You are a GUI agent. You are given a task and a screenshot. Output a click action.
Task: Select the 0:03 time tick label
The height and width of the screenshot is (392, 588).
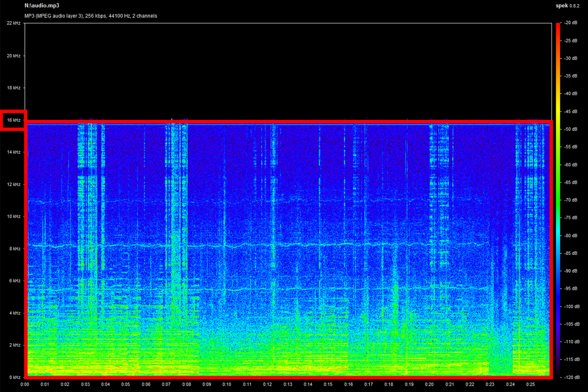(x=85, y=384)
